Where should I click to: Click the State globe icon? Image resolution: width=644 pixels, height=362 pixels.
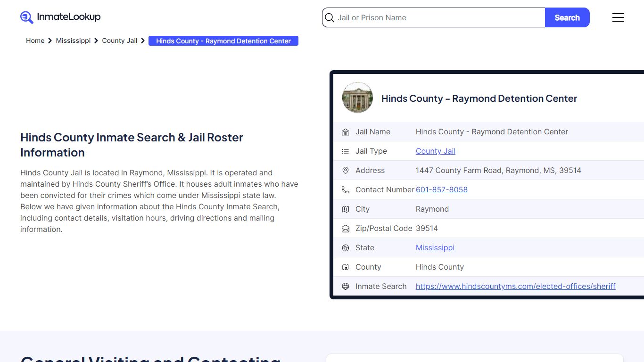[x=346, y=248]
